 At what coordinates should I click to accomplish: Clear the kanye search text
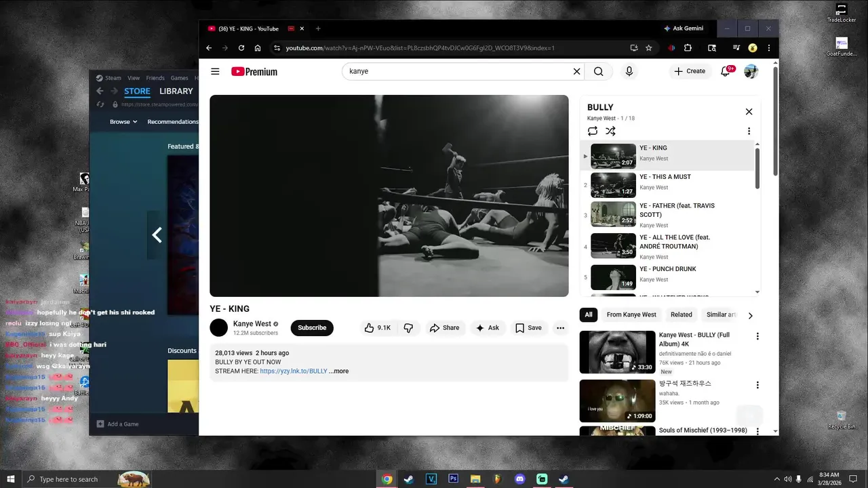tap(576, 71)
